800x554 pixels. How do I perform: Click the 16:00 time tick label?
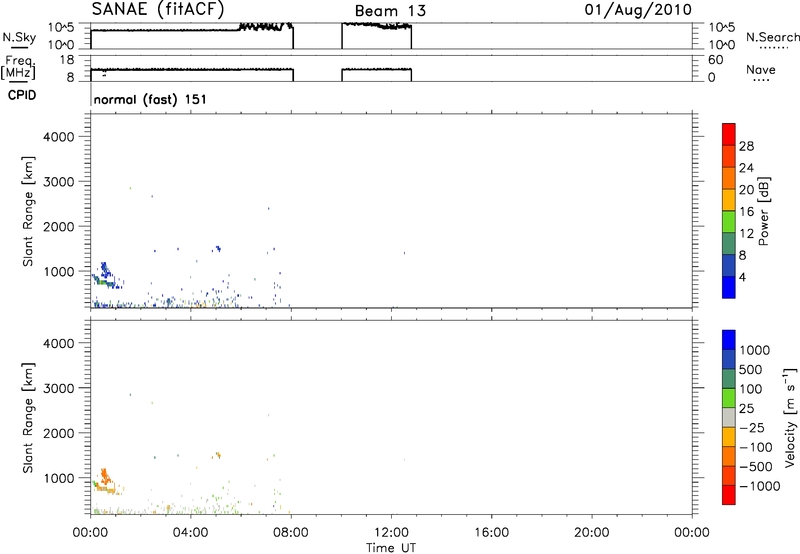(491, 533)
